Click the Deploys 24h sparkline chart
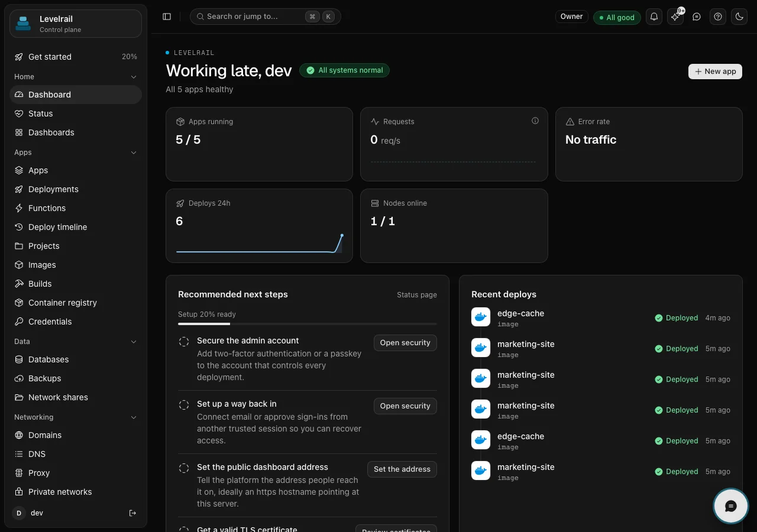Viewport: 757px width, 532px height. pyautogui.click(x=260, y=244)
